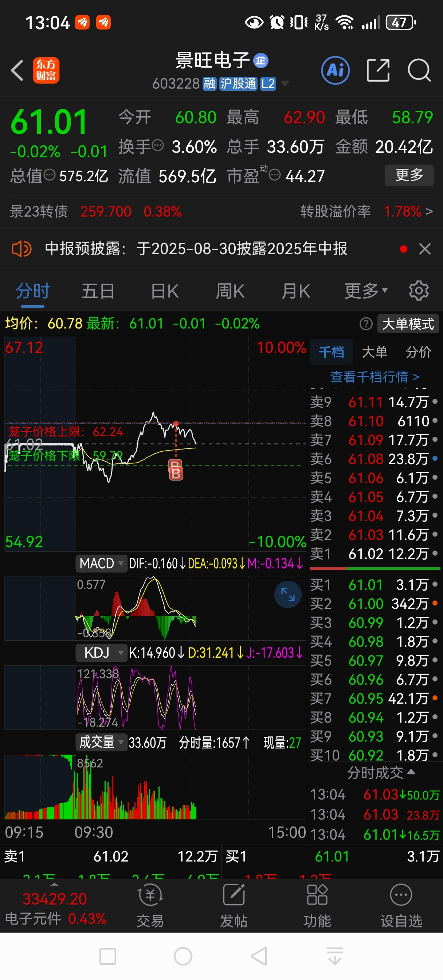Open 景23转债 convertible bond row
Screen dimensions: 443x980
pos(95,211)
